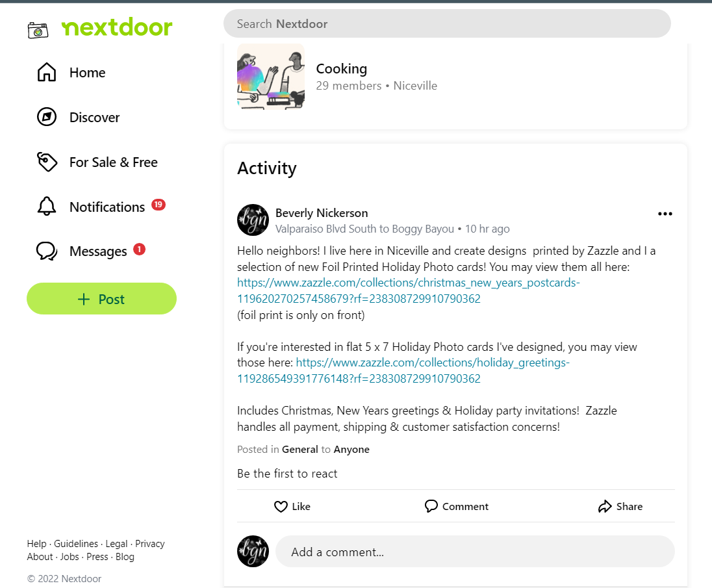
Task: Focus the Search Nextdoor field
Action: click(x=447, y=23)
